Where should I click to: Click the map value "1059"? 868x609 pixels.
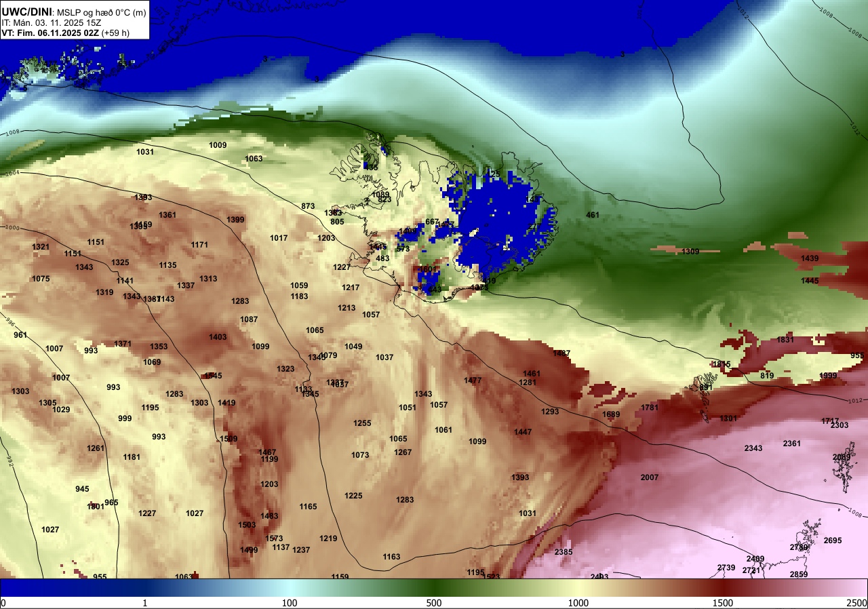[299, 286]
